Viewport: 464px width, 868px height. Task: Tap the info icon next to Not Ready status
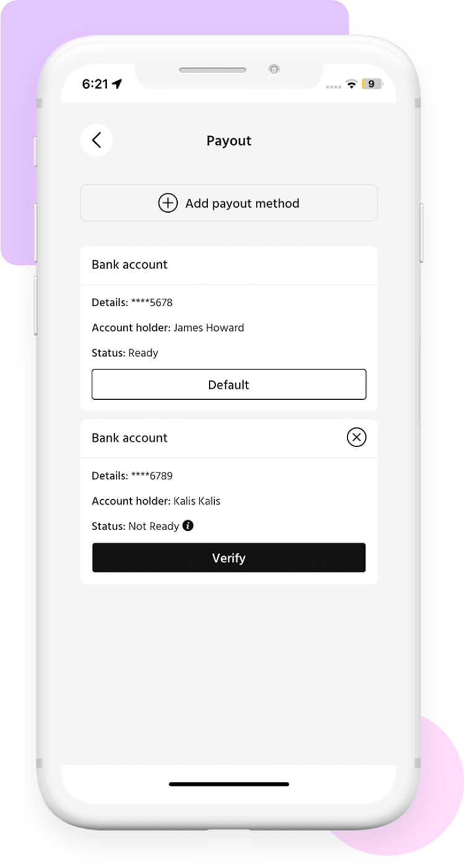pos(188,526)
